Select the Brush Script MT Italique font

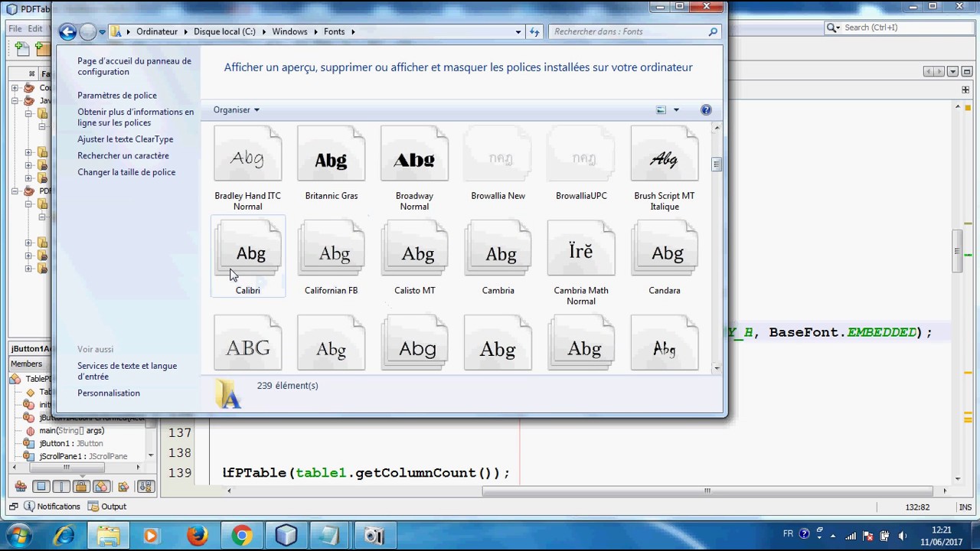(665, 169)
